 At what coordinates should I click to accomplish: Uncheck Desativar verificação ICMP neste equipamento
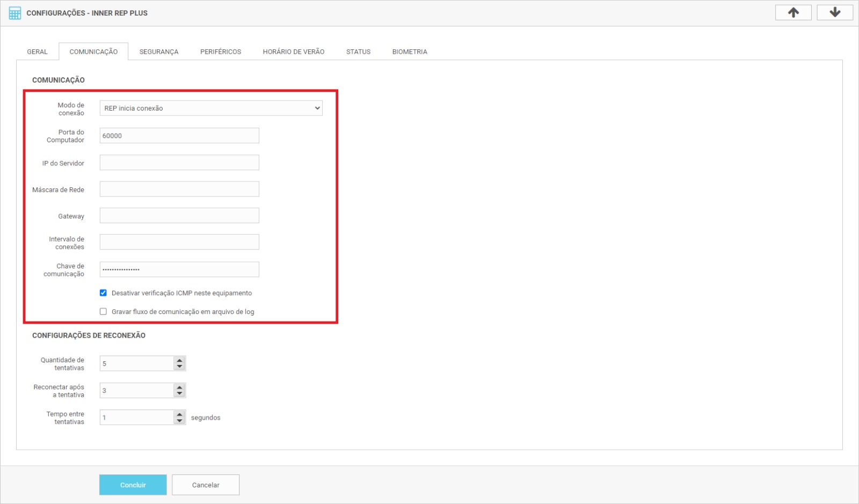(103, 293)
